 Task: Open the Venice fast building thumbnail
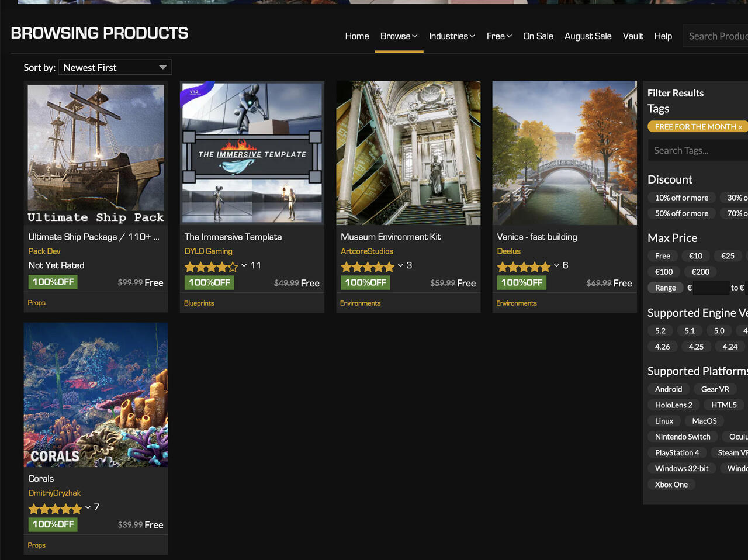[x=565, y=153]
